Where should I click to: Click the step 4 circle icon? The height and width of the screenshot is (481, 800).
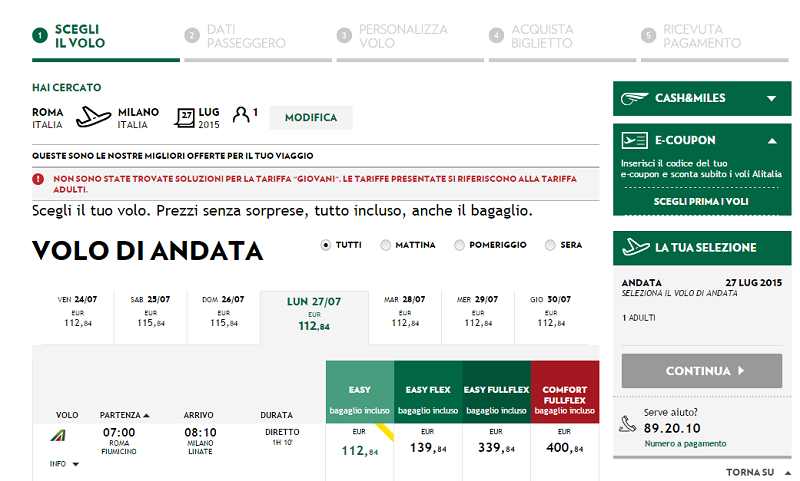[x=496, y=36]
